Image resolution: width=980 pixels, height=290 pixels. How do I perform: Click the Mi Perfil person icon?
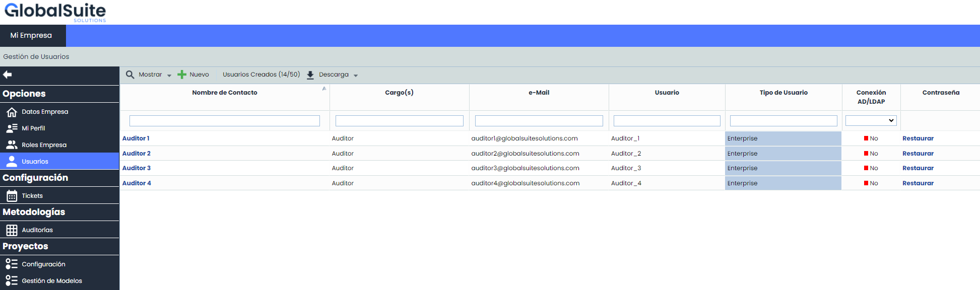point(12,128)
